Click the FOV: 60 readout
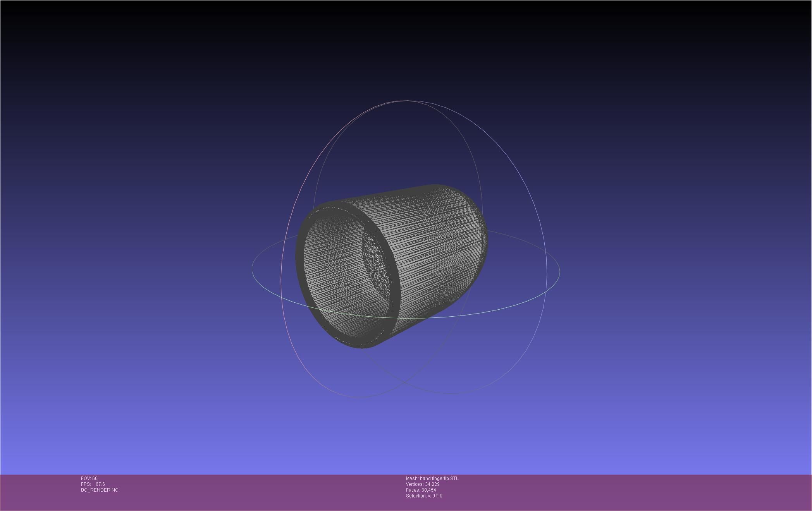Screen dimensions: 812x511 point(89,478)
